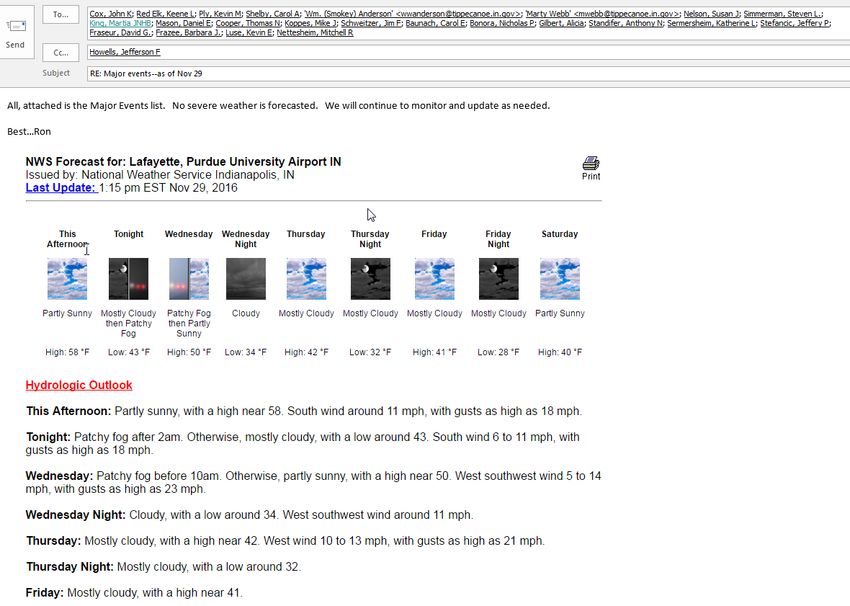Screen dimensions: 850x606
Task: Click Wednesday fog then sunny weather icon
Action: point(189,279)
